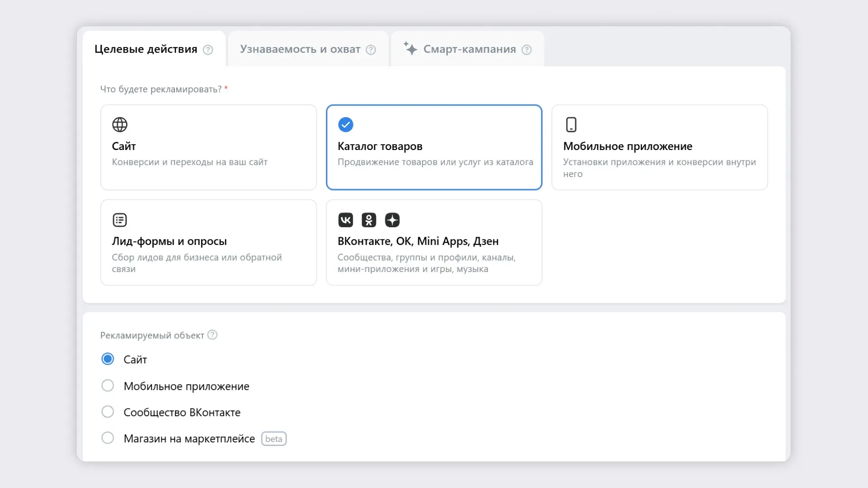Click the list form icon in Лид-формы card

(120, 220)
